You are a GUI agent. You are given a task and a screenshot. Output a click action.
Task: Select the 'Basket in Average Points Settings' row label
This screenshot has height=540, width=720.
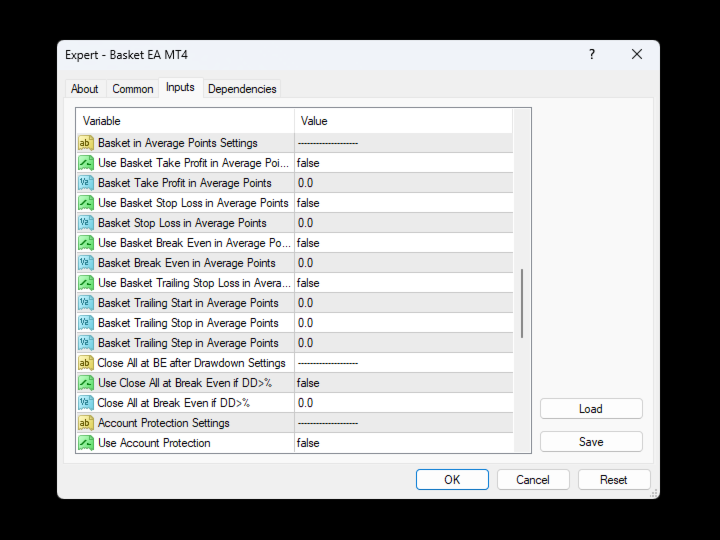point(178,143)
